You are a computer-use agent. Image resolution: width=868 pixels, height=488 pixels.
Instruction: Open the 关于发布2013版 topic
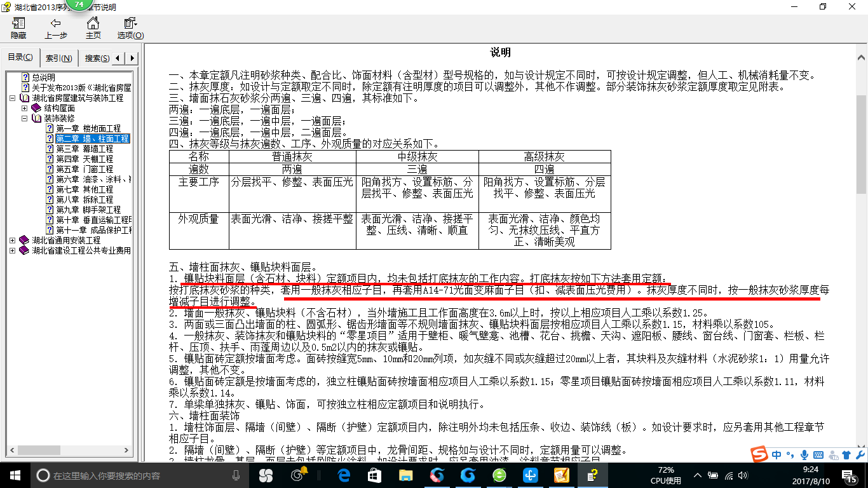[x=81, y=88]
